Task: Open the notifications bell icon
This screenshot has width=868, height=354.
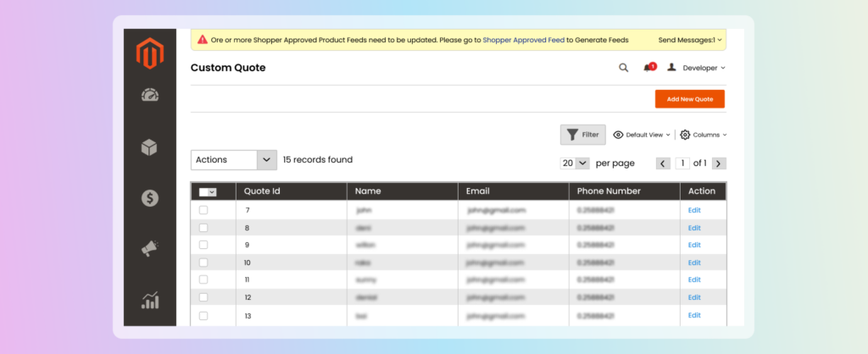Action: [648, 68]
